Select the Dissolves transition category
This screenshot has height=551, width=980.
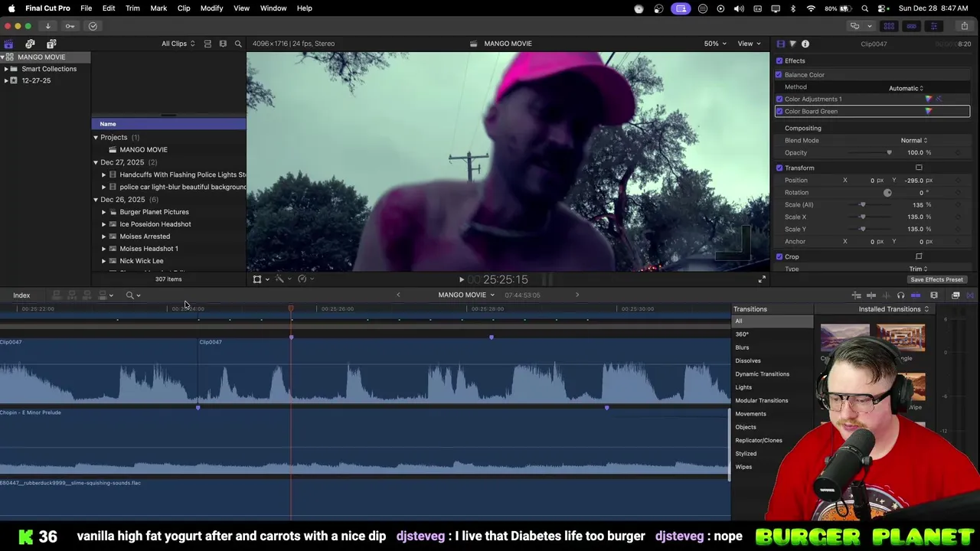[748, 360]
